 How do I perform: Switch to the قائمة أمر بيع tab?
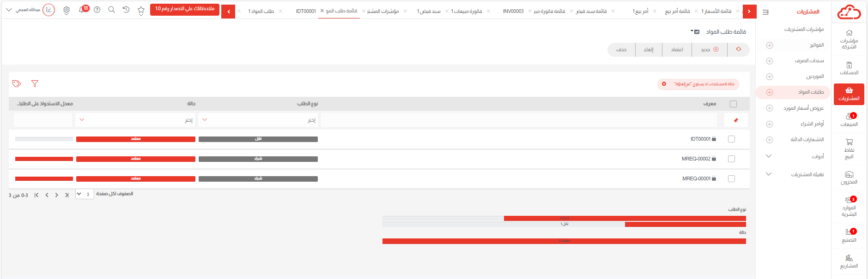click(x=677, y=11)
